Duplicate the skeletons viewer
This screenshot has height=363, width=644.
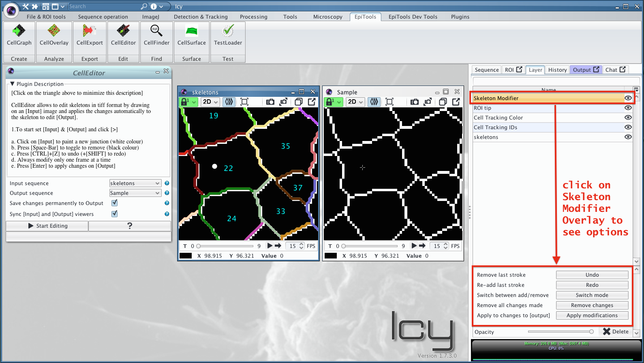click(x=299, y=102)
